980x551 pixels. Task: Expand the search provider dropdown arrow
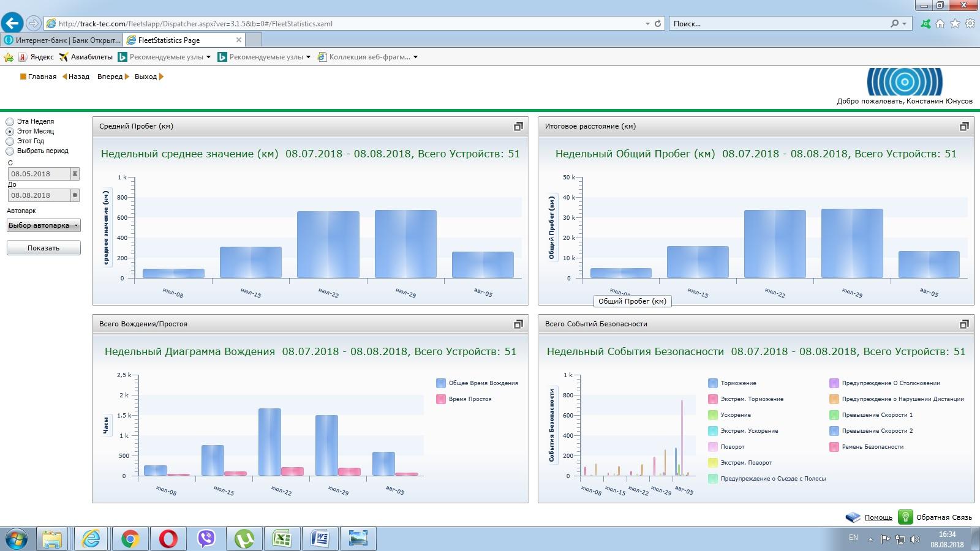point(905,23)
